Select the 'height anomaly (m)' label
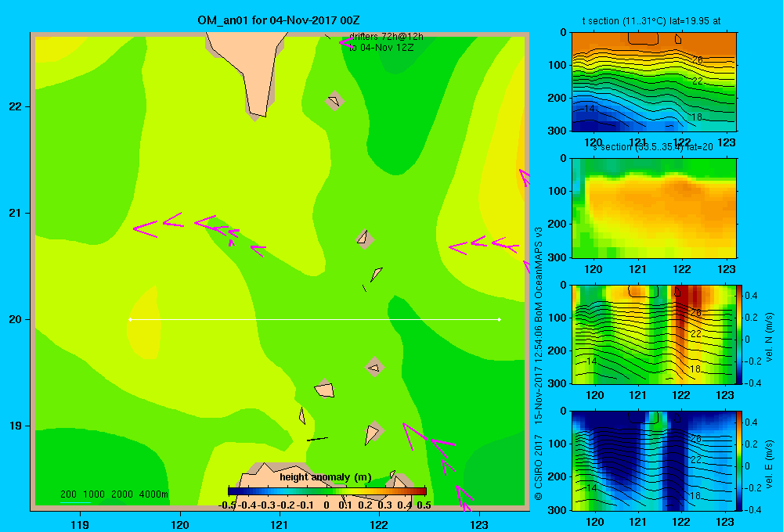The height and width of the screenshot is (532, 783). tap(326, 477)
